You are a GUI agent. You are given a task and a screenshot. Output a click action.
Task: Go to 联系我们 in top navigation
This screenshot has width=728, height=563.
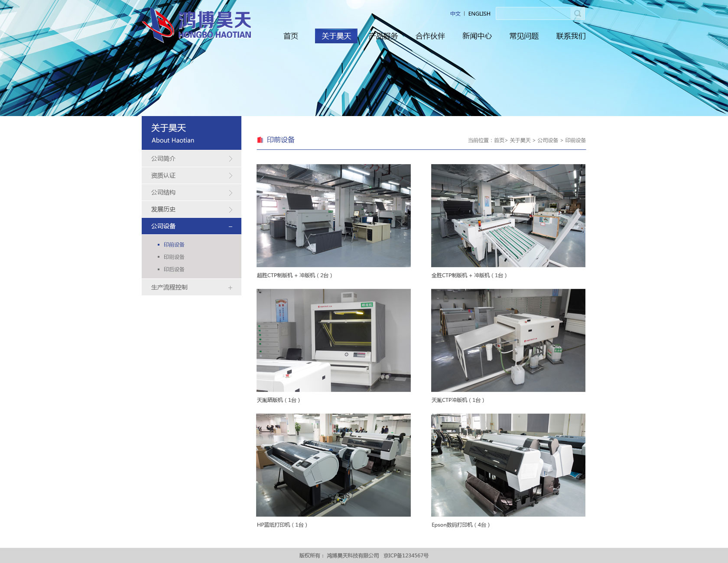point(571,36)
